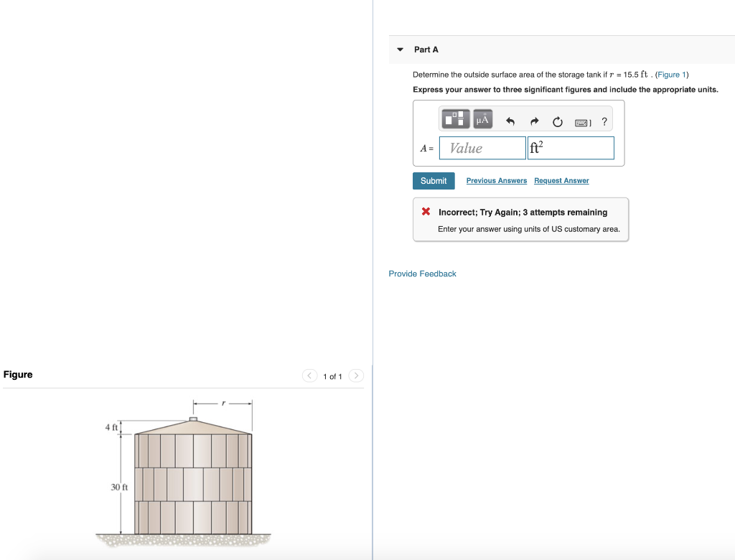Open help with the question mark icon
This screenshot has height=560, width=735.
click(x=604, y=121)
